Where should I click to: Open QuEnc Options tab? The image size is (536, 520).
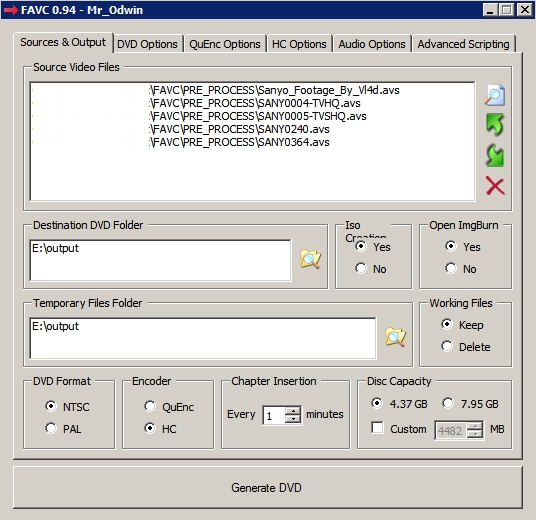point(225,44)
